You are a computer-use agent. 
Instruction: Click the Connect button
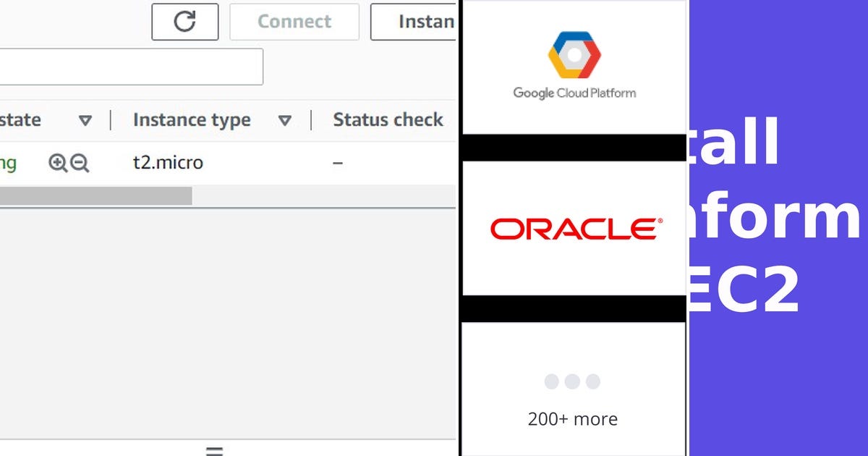[294, 22]
